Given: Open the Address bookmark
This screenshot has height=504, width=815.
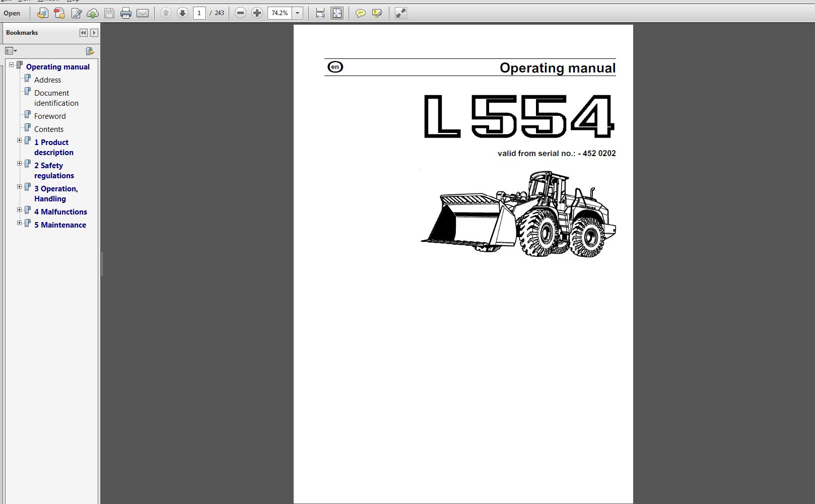Looking at the screenshot, I should [47, 80].
